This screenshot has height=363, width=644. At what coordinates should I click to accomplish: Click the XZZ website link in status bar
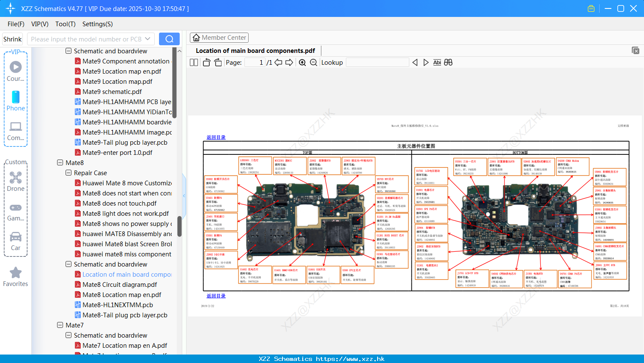350,359
